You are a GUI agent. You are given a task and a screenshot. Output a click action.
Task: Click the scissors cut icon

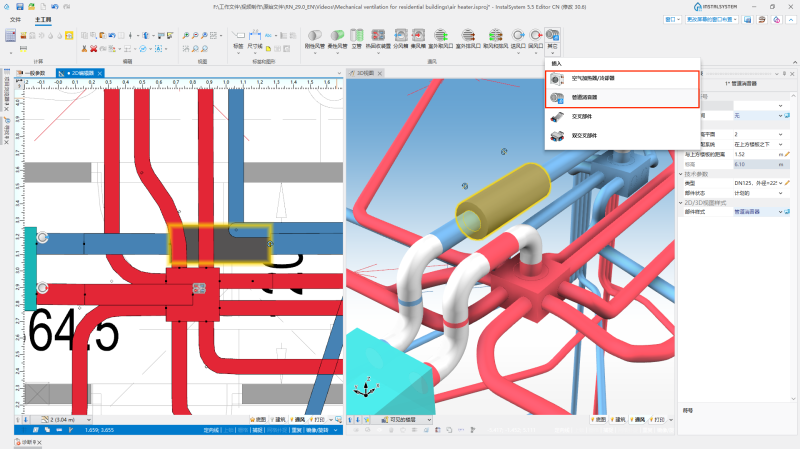click(84, 48)
